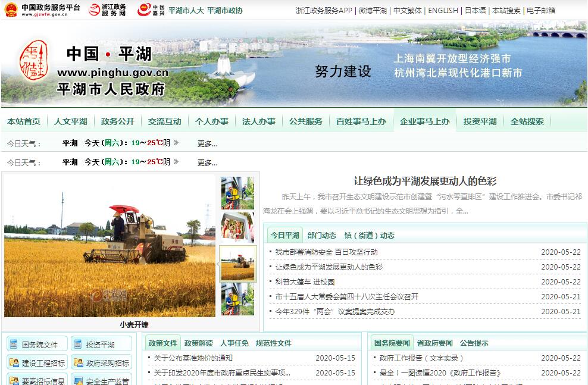The width and height of the screenshot is (588, 385).
Task: Click the 投资平湖 icon in quick links
Action: [x=78, y=344]
